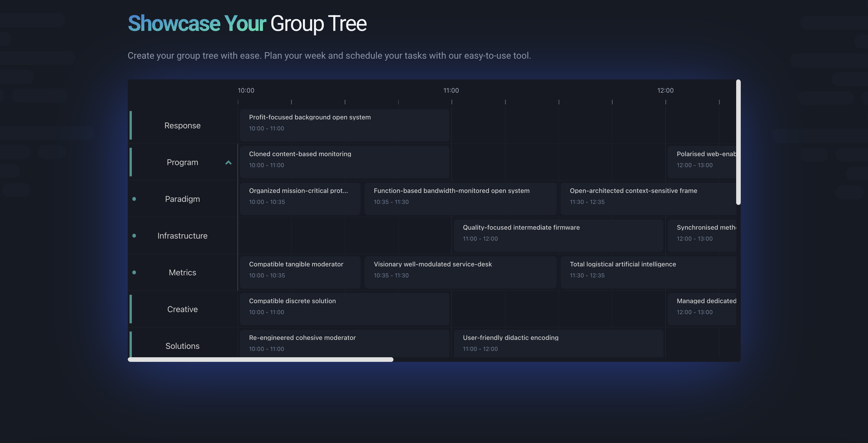The image size is (868, 443).
Task: Open Cloned content-based monitoring event
Action: tap(344, 162)
